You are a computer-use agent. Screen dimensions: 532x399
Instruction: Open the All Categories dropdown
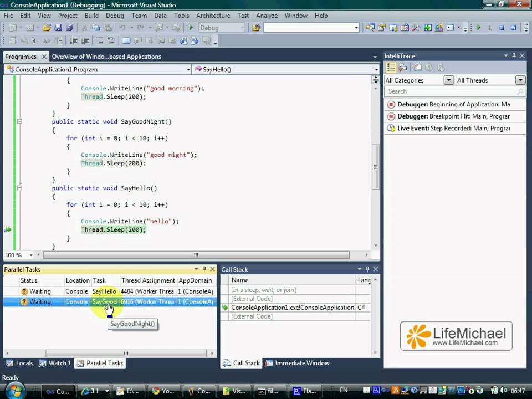(448, 80)
